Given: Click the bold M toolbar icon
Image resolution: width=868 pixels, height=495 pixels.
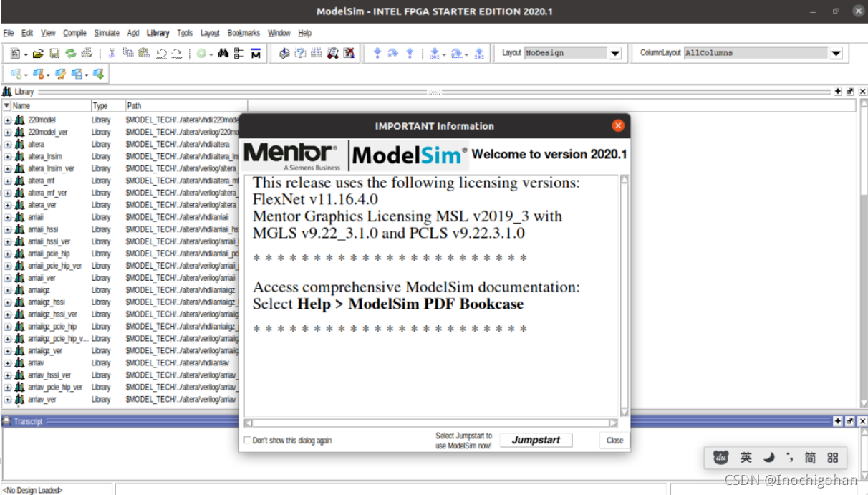Looking at the screenshot, I should (x=256, y=53).
